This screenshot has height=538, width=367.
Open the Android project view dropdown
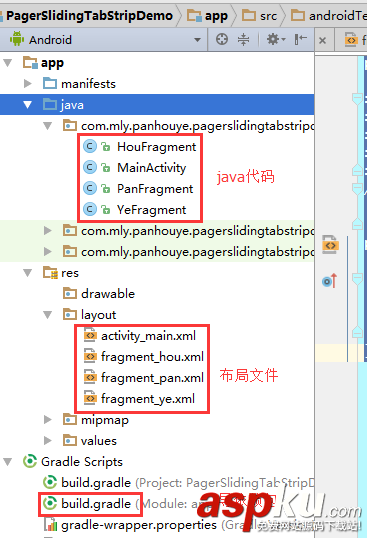point(197,40)
